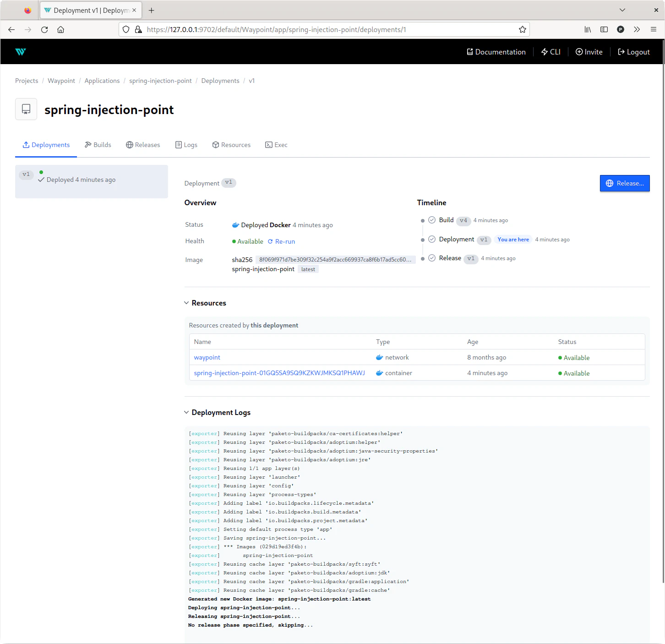Click the Waypoint logo in header

(x=21, y=52)
